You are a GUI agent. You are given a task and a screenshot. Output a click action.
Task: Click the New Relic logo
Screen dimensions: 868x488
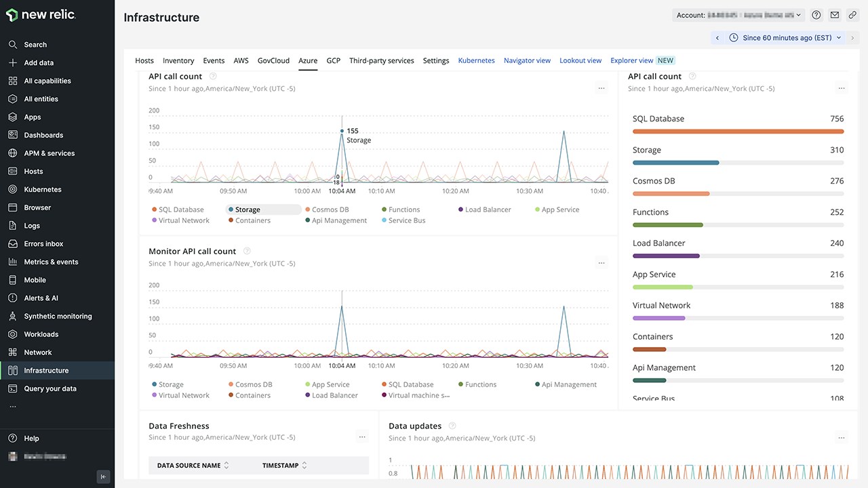[41, 15]
